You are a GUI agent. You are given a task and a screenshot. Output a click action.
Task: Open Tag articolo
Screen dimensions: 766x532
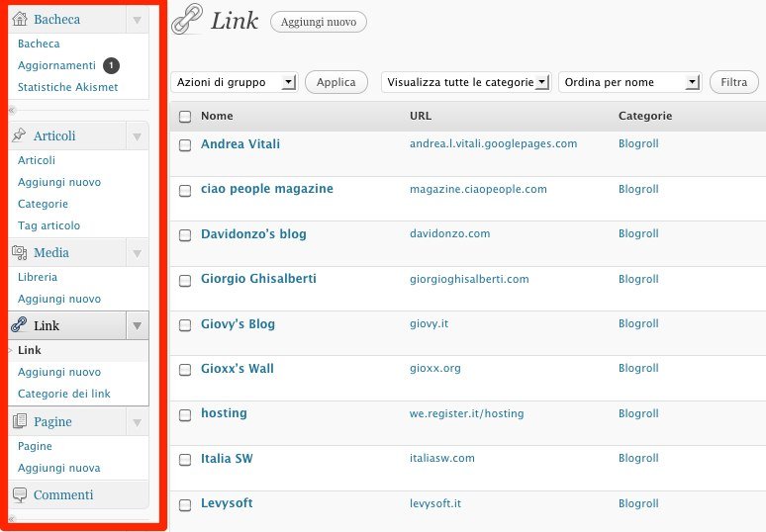tap(48, 225)
